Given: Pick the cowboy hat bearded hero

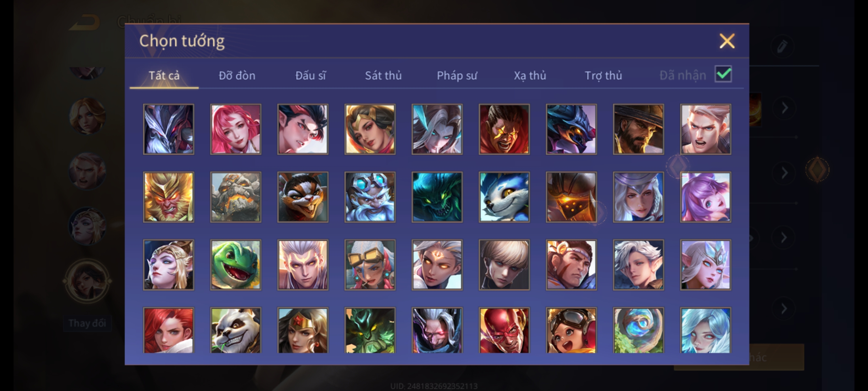Looking at the screenshot, I should pyautogui.click(x=638, y=129).
